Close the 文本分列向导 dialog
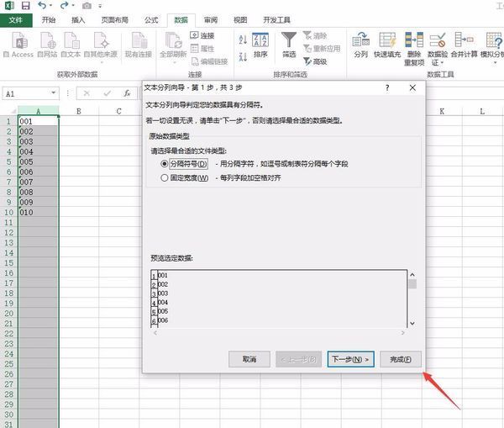Viewport: 504px width, 428px height. click(412, 87)
